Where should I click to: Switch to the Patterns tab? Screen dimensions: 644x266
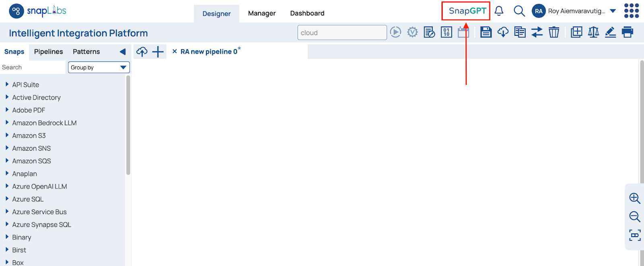click(86, 52)
